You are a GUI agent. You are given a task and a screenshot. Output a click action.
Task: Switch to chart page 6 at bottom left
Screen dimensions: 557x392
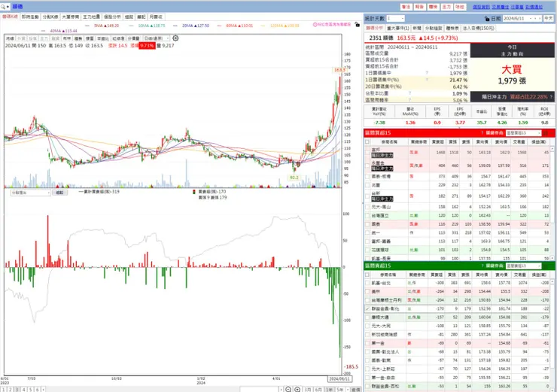pos(38,390)
